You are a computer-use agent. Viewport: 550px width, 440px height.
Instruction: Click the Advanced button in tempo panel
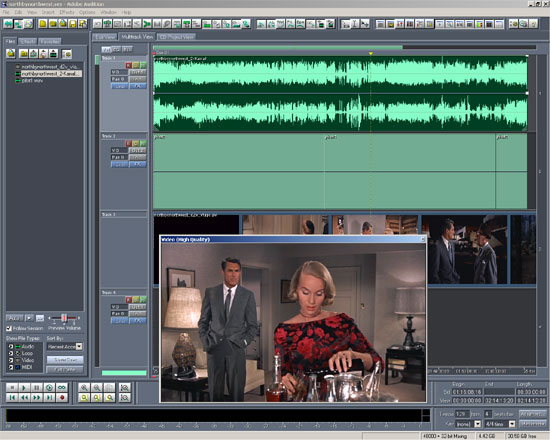(532, 414)
